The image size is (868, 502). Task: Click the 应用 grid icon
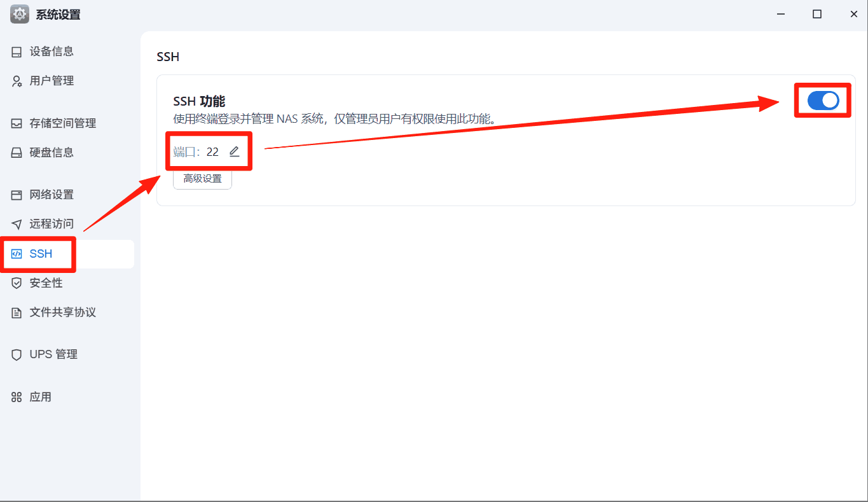click(17, 397)
